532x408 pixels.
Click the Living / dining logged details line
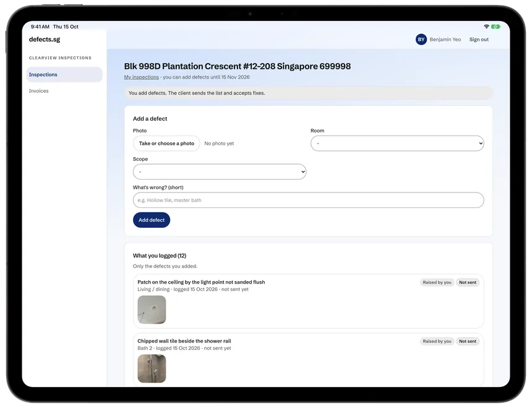point(193,289)
